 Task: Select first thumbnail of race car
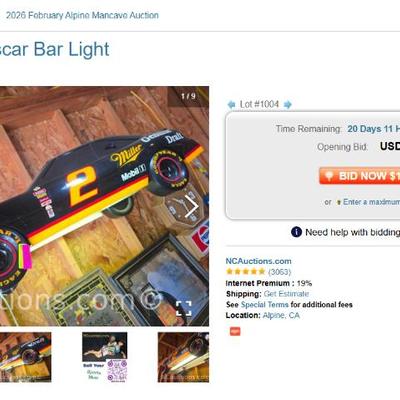(x=26, y=357)
